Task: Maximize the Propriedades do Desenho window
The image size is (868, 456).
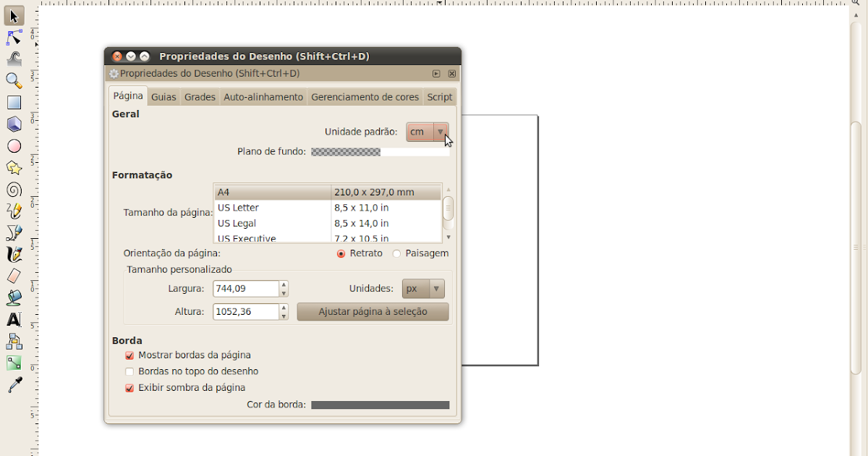Action: 145,56
